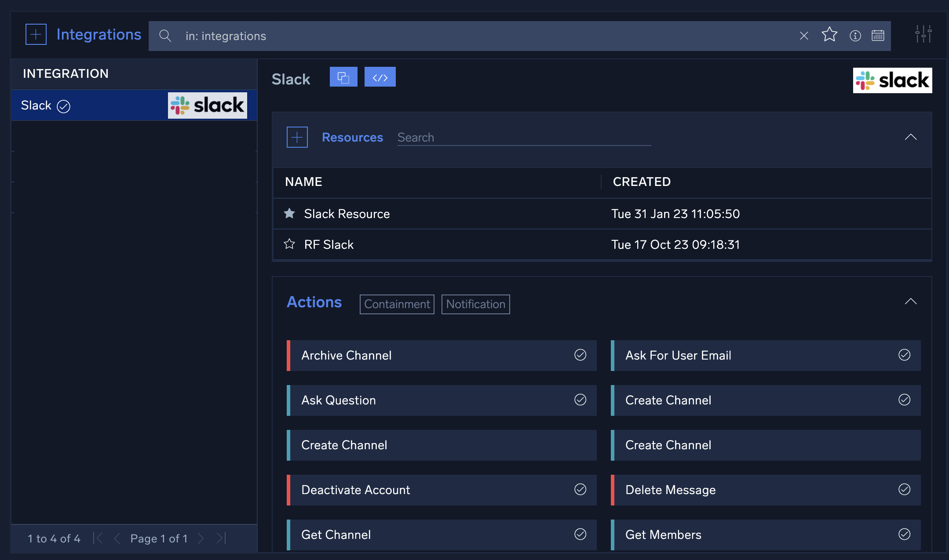The width and height of the screenshot is (949, 560).
Task: Filter actions by Containment tag
Action: (x=397, y=304)
